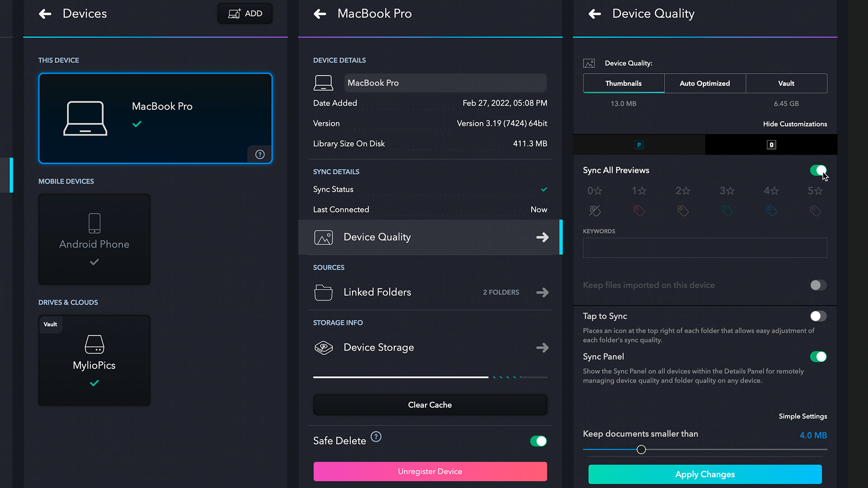Disable Sync All Previews

pyautogui.click(x=818, y=170)
